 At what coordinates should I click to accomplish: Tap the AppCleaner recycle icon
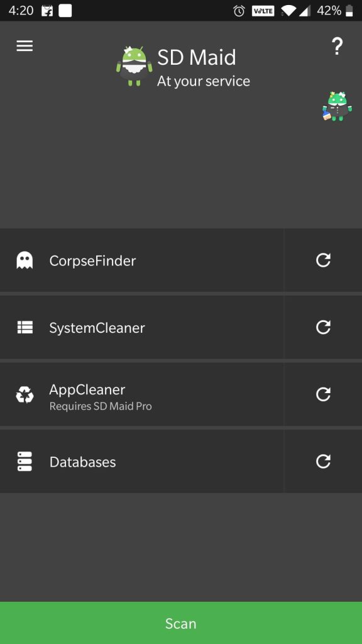pos(25,395)
